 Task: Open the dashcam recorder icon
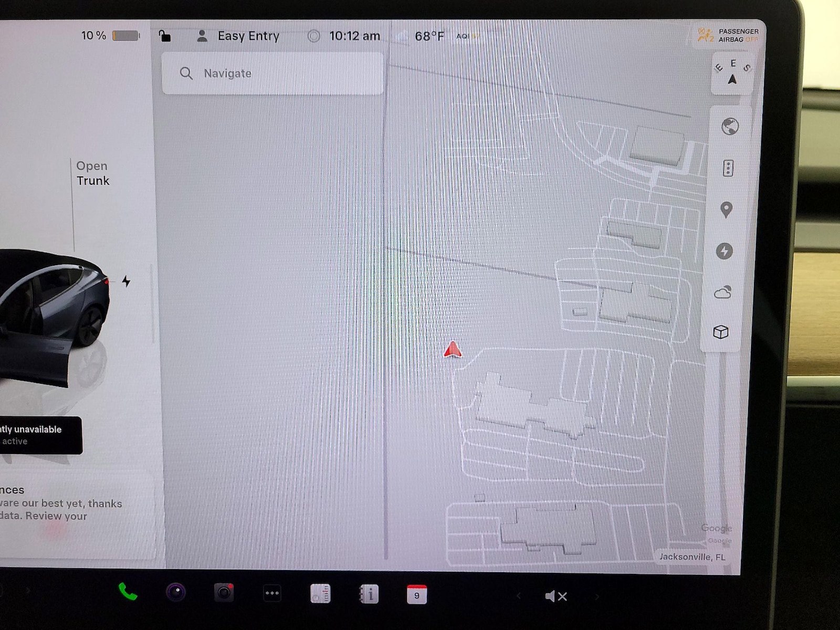point(224,593)
